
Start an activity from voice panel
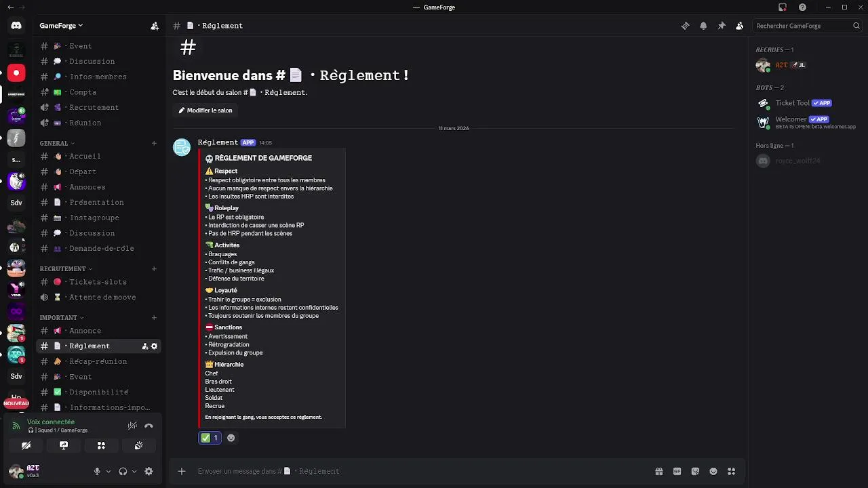tap(101, 445)
